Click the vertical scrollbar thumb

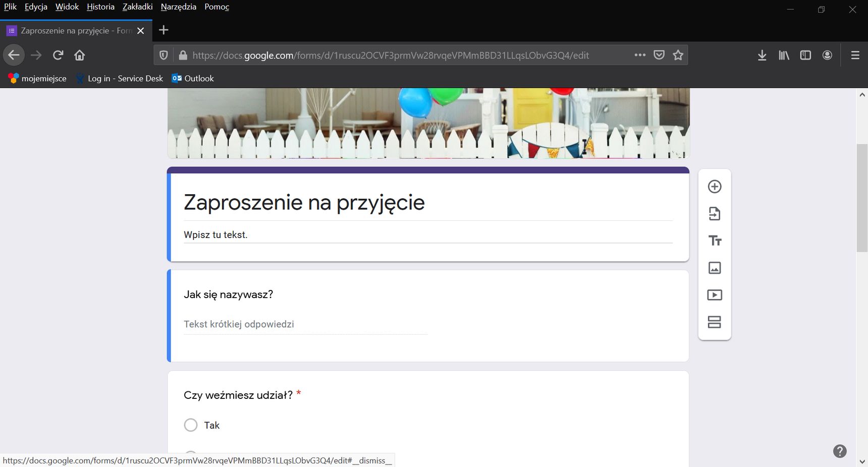coord(862,198)
